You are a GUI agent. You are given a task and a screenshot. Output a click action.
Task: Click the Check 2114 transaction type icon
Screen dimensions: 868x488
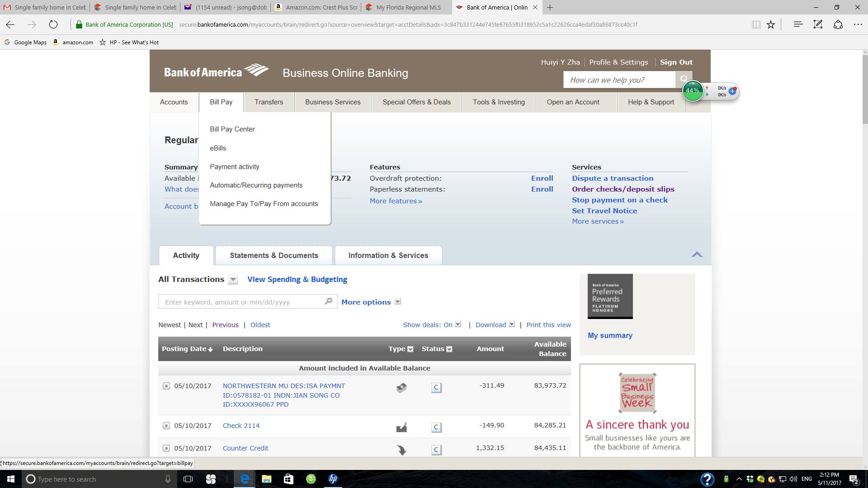pyautogui.click(x=401, y=427)
